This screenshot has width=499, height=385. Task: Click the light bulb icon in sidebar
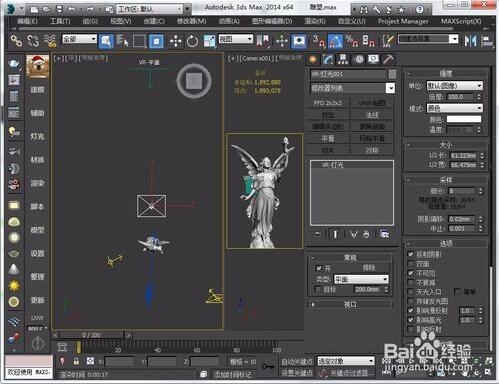point(14,132)
